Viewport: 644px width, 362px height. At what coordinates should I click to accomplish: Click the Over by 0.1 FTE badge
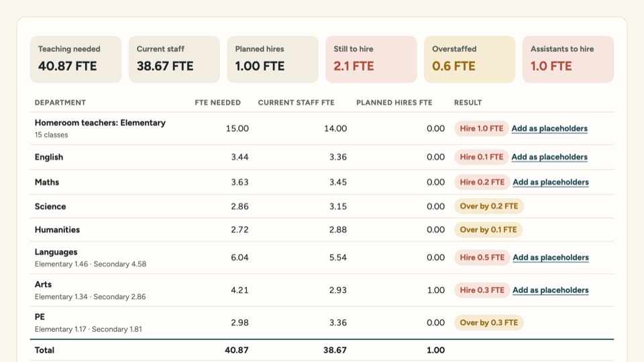[488, 229]
